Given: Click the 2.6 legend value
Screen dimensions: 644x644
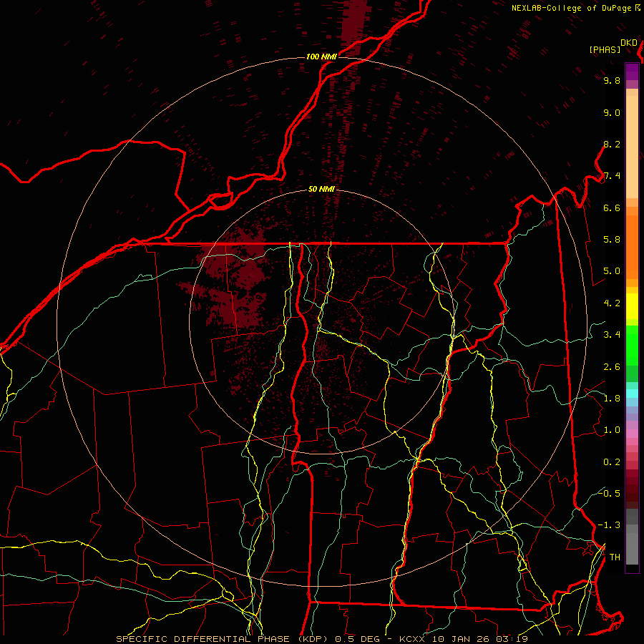Looking at the screenshot, I should pos(612,367).
